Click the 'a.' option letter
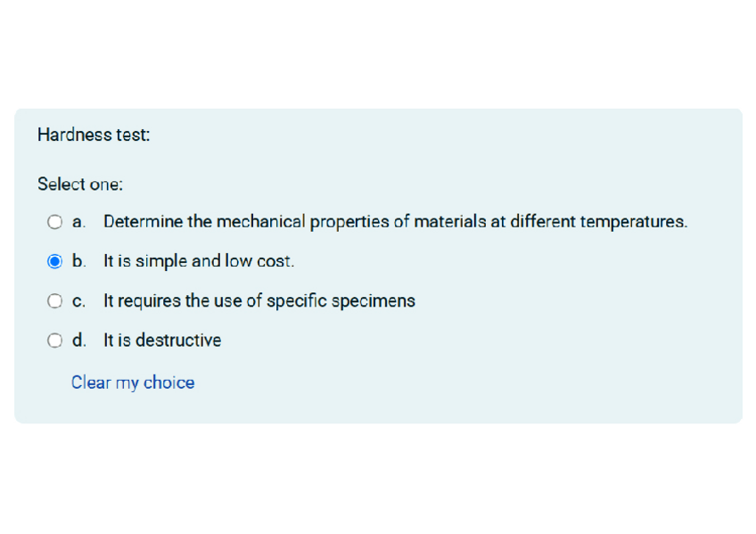756x534 pixels. (79, 222)
